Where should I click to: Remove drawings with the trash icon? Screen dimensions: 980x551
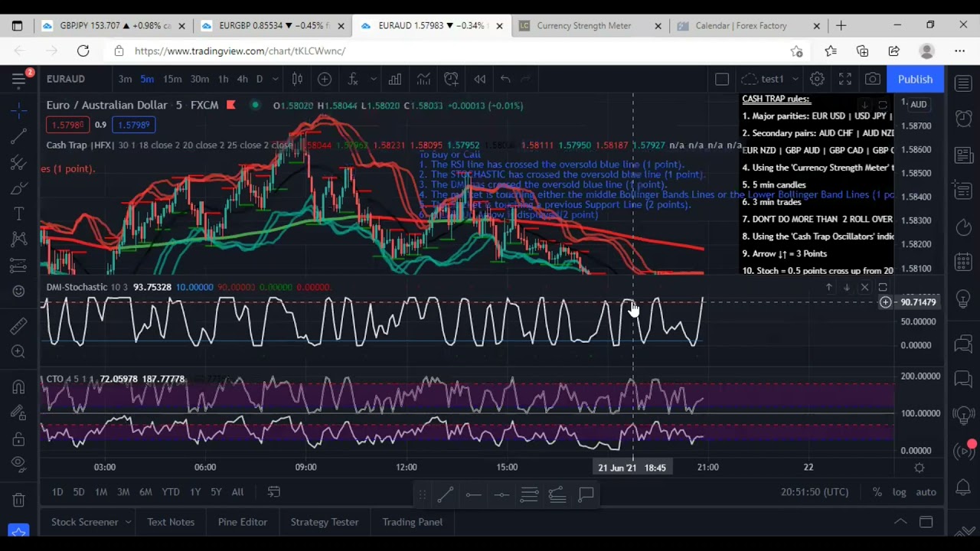pos(19,500)
